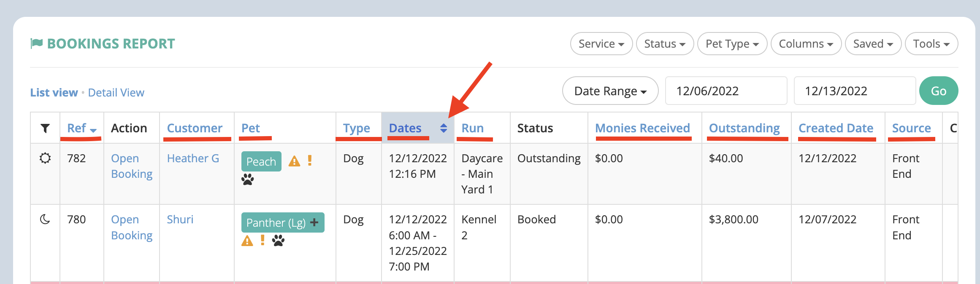Expand the Pet Type dropdown
Viewport: 980px width, 284px height.
[732, 44]
